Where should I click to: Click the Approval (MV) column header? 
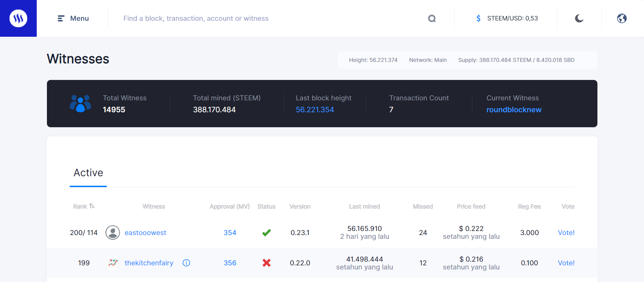pyautogui.click(x=230, y=206)
